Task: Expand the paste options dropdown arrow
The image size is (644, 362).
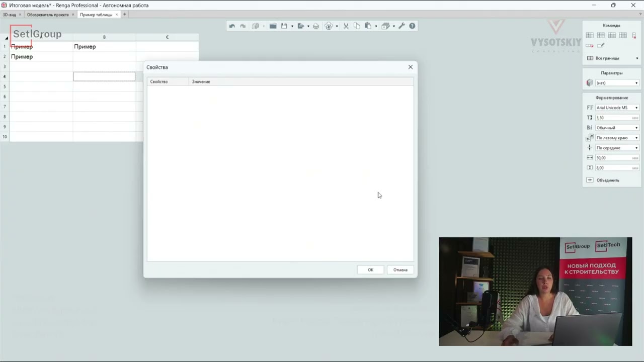Action: [376, 26]
